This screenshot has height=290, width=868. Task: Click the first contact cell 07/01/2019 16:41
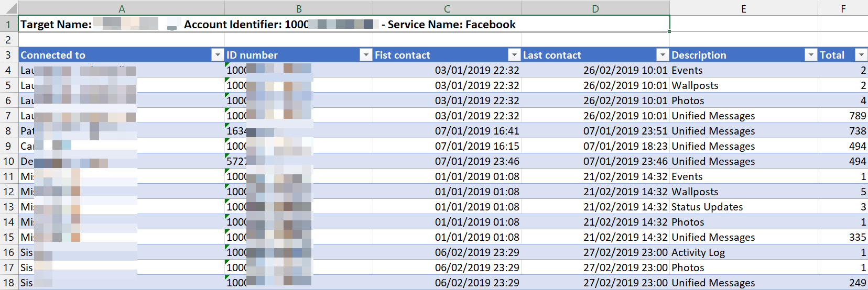tap(447, 131)
